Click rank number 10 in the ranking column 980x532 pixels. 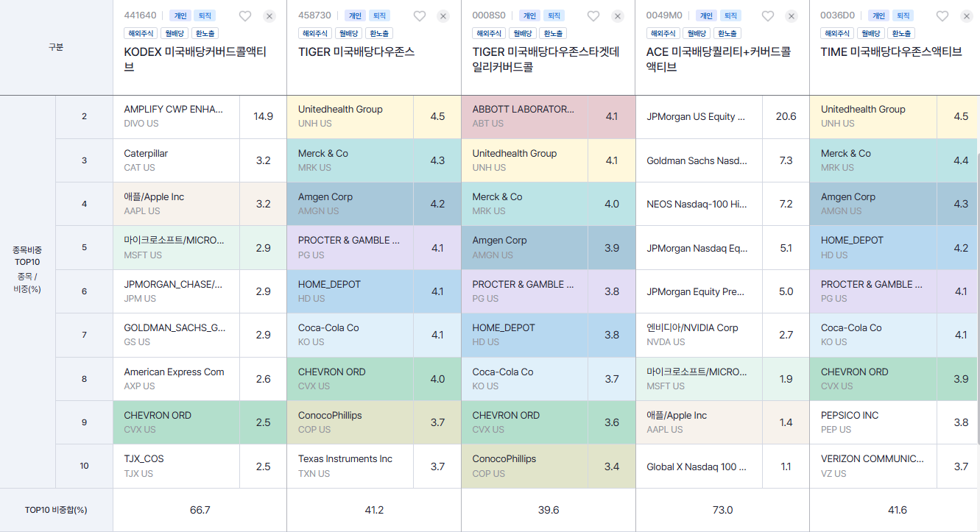tap(84, 466)
